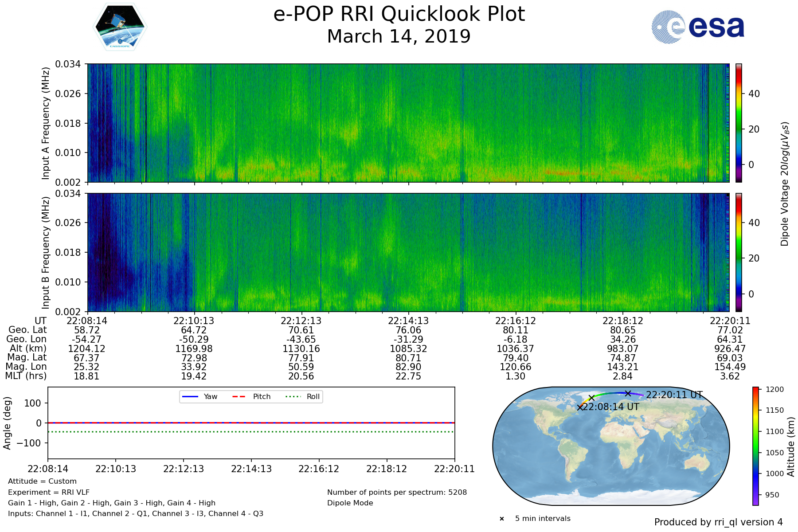This screenshot has width=798, height=532.
Task: Click the CASSIOPE satellite hexagon logo
Action: point(120,27)
